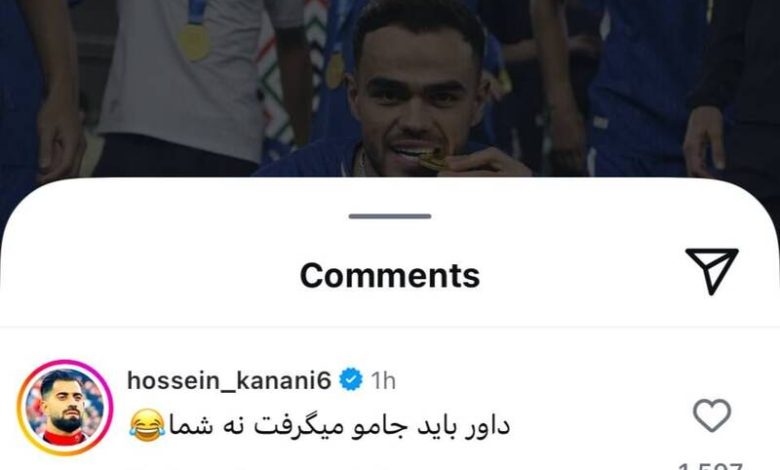
Task: View the partially visible like count
Action: tap(710, 466)
